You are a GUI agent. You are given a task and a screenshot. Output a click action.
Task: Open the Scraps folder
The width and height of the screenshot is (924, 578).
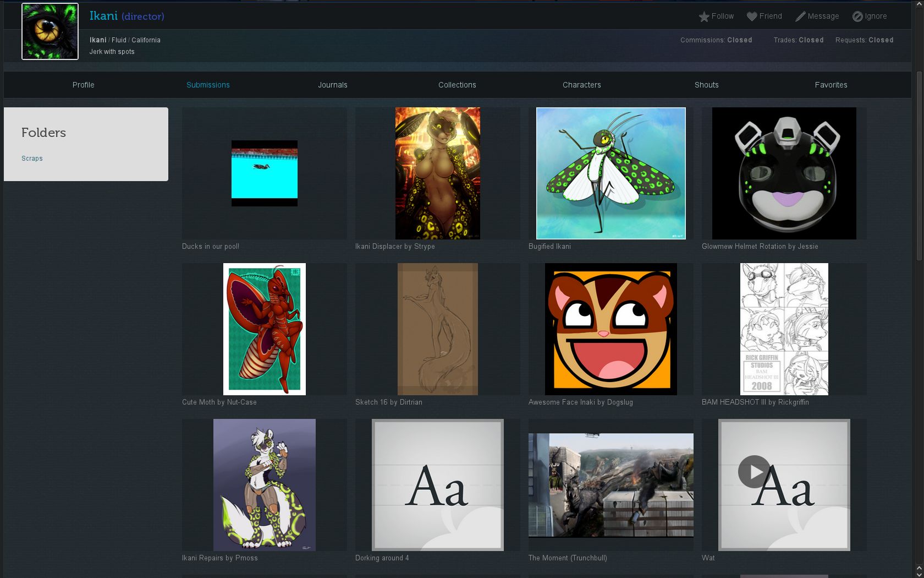[32, 158]
